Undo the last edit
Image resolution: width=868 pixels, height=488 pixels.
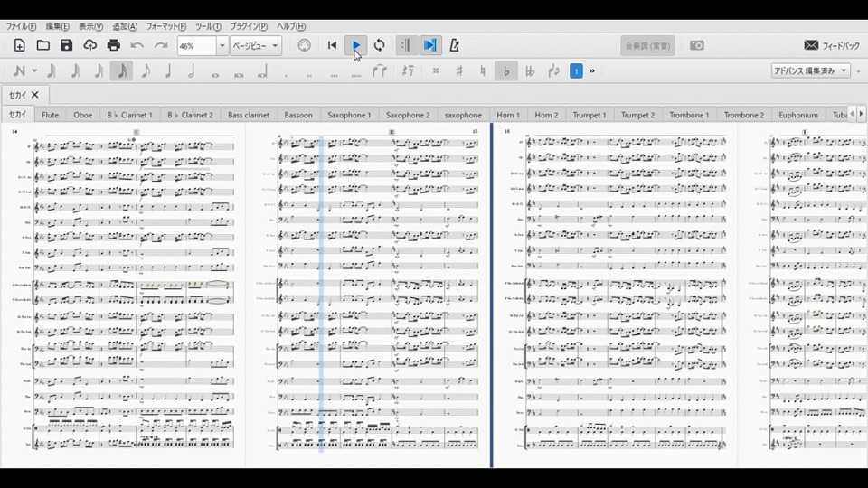click(x=137, y=45)
